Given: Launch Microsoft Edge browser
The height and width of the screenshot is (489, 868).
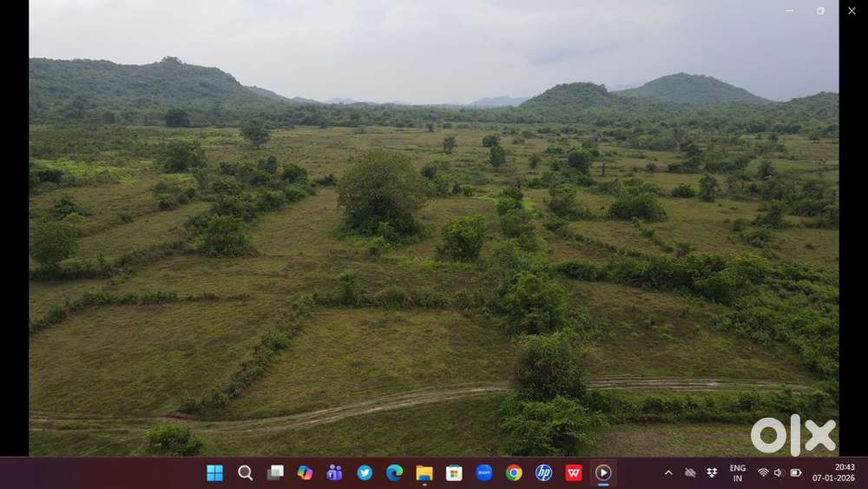Looking at the screenshot, I should point(394,472).
